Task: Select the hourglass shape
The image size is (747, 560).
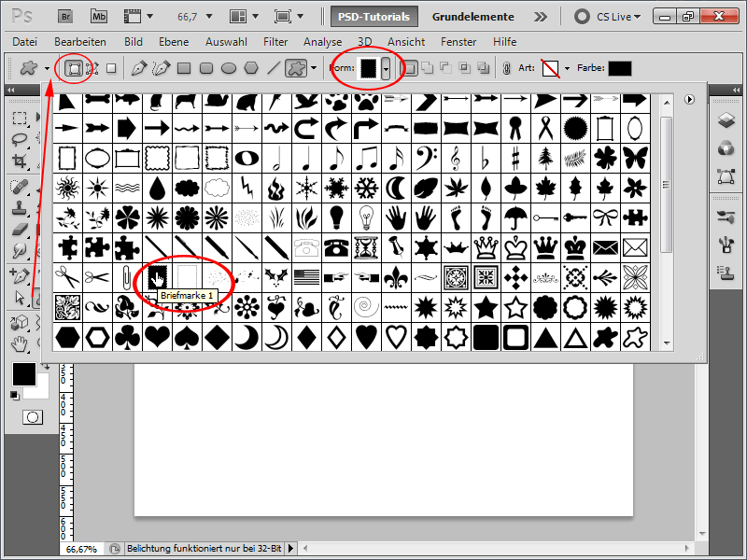Action: [x=366, y=248]
